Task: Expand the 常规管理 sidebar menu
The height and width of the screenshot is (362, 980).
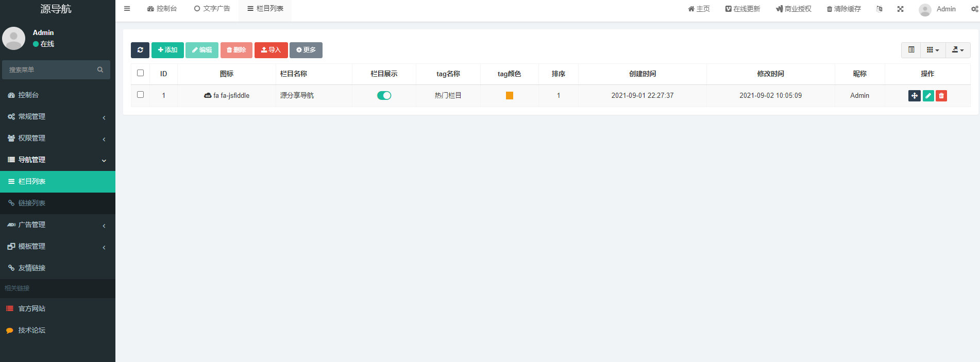Action: pos(57,117)
